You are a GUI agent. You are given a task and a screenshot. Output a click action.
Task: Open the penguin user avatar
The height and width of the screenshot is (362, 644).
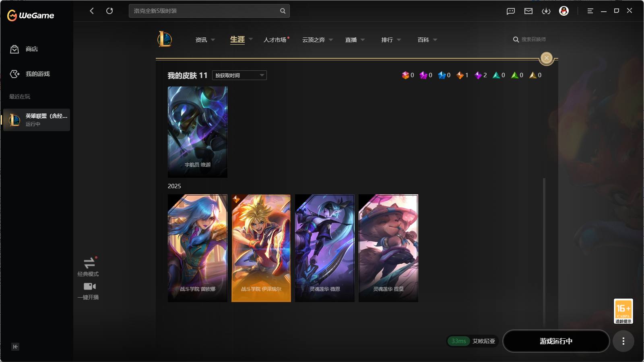click(564, 11)
